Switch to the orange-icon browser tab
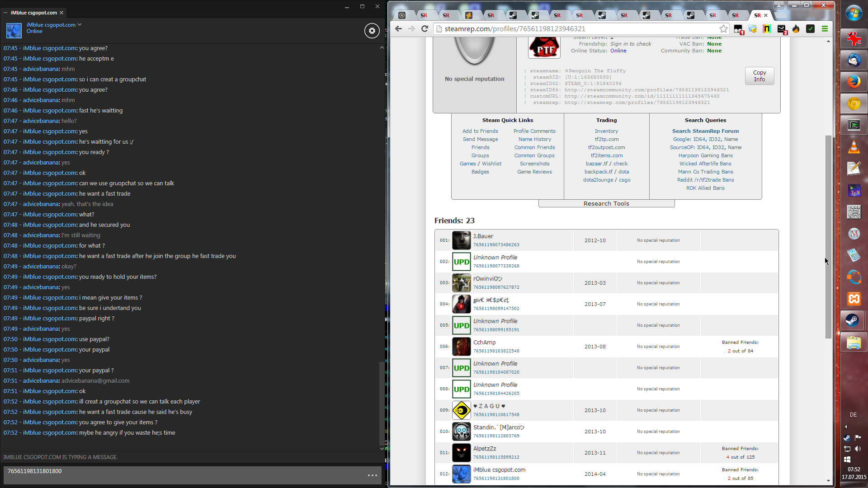The image size is (868, 488). click(468, 15)
